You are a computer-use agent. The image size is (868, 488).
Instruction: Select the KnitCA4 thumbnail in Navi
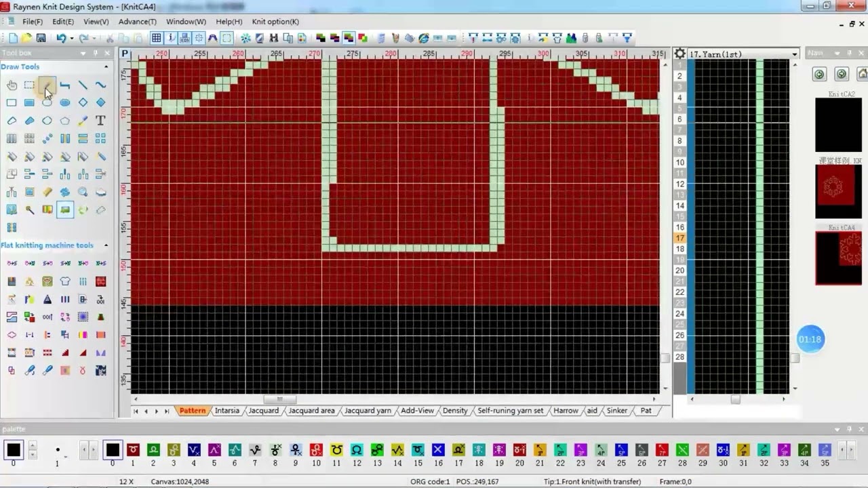pyautogui.click(x=838, y=258)
